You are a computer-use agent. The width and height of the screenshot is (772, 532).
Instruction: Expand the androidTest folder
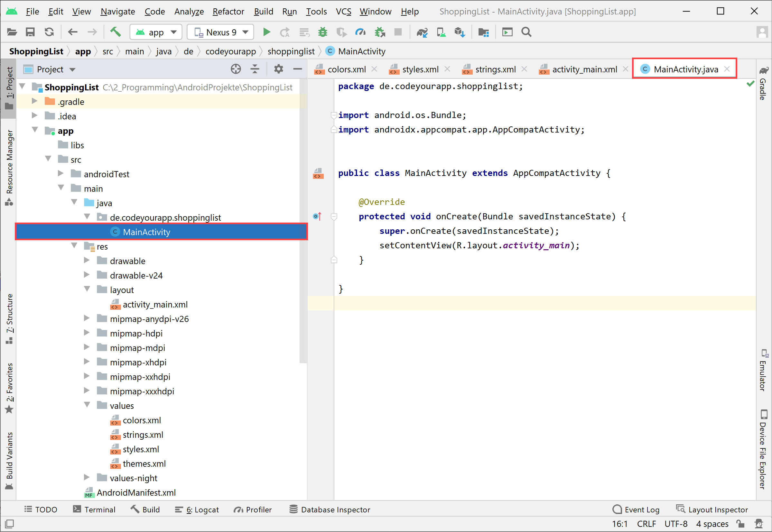61,173
